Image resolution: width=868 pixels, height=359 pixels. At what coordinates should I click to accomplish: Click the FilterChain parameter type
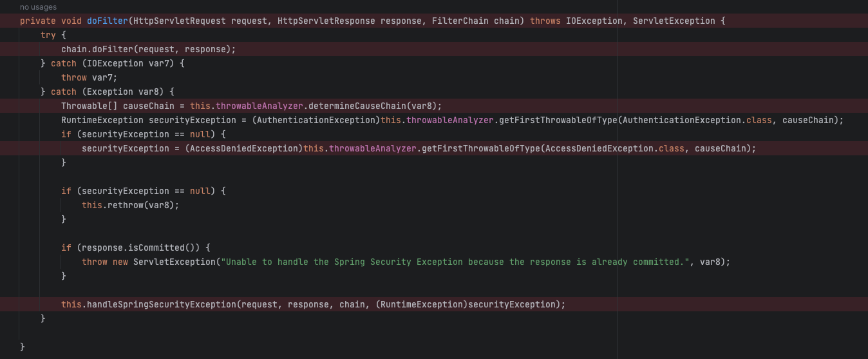pos(460,21)
